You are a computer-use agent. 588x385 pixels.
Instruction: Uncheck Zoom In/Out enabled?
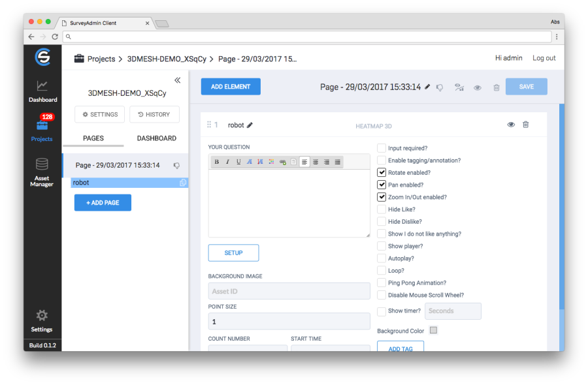(x=382, y=197)
